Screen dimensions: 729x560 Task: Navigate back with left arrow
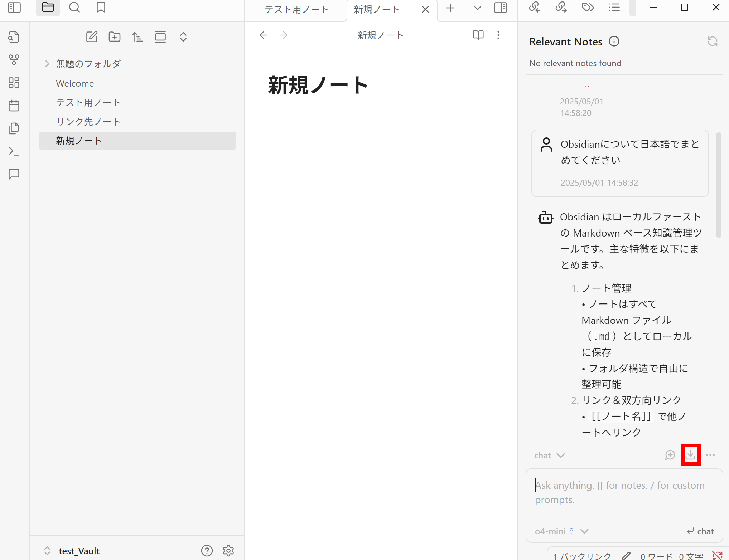pyautogui.click(x=264, y=35)
